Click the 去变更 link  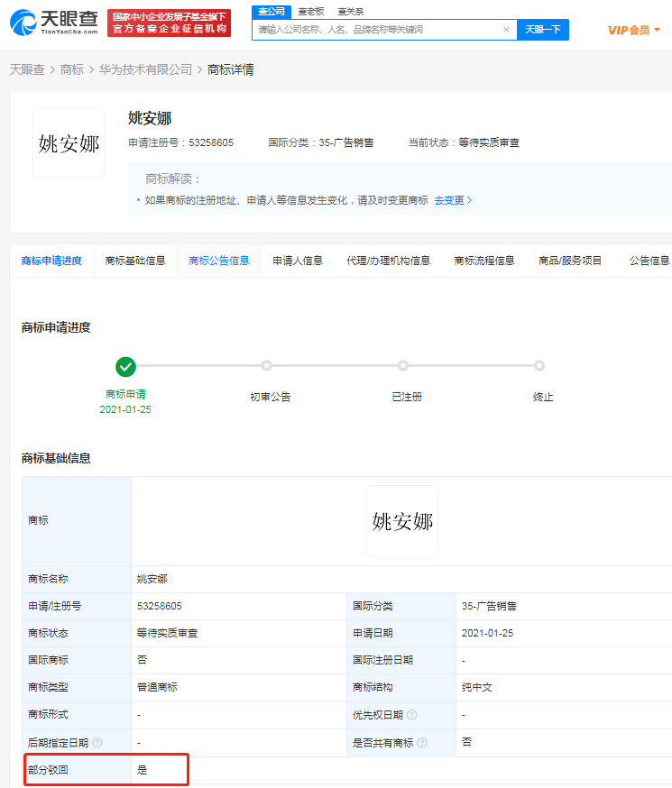coord(452,200)
